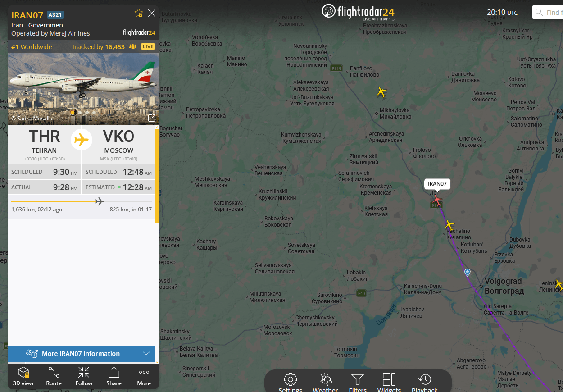Screen dimensions: 563x392
Task: Open the Weather layer options
Action: click(325, 382)
